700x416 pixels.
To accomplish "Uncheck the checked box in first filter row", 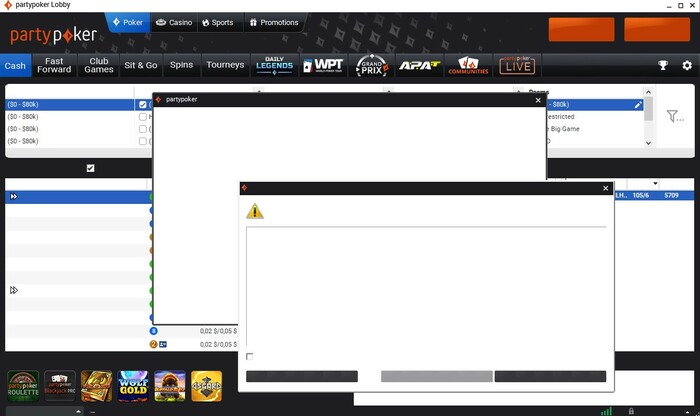I will pyautogui.click(x=143, y=104).
